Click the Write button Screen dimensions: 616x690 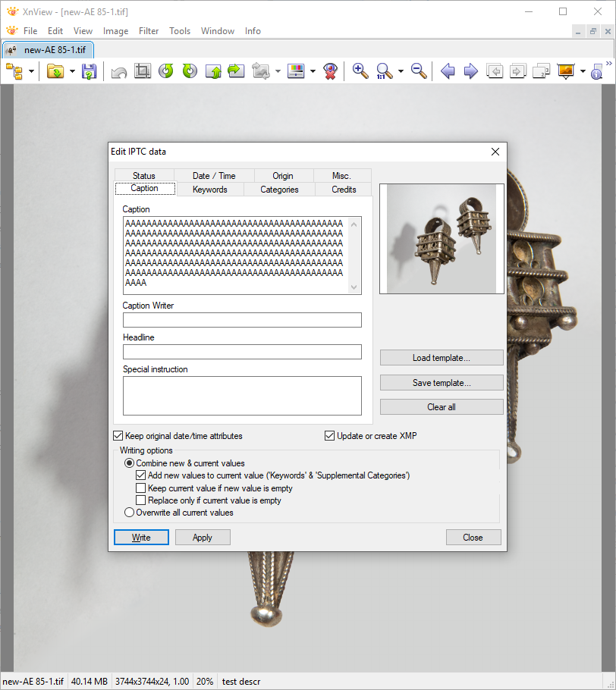[141, 538]
